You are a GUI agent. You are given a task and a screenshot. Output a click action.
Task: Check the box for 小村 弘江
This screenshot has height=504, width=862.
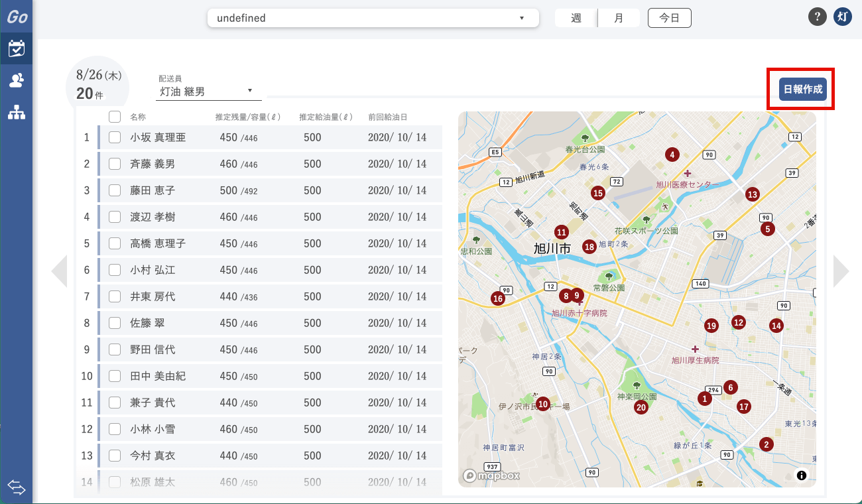[115, 270]
